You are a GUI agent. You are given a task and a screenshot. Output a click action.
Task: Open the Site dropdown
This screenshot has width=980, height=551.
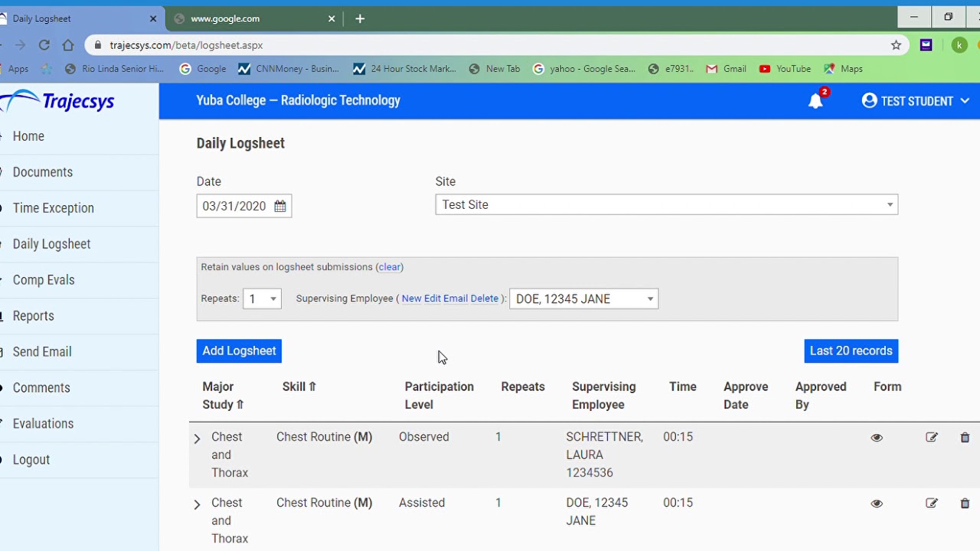pyautogui.click(x=666, y=205)
